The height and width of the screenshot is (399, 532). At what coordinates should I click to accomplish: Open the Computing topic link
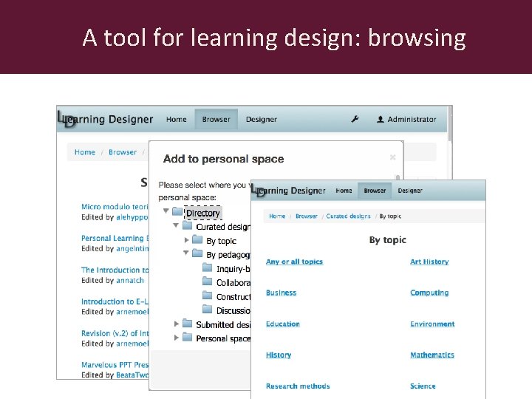429,293
